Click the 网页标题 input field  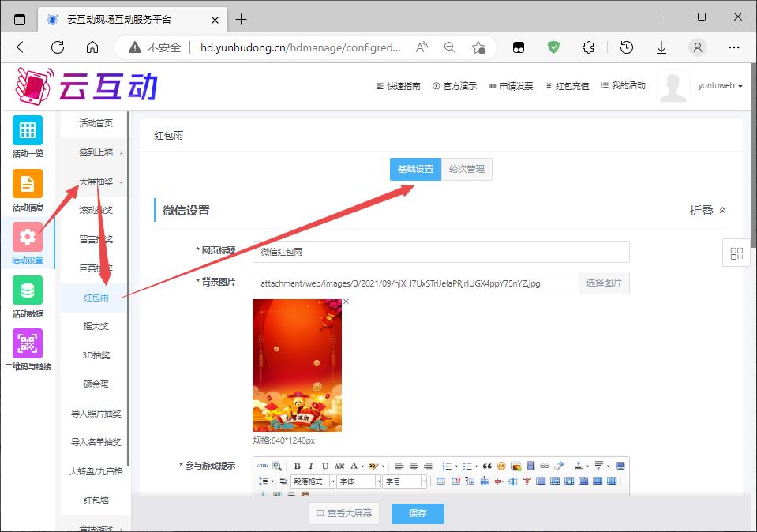[x=440, y=252]
